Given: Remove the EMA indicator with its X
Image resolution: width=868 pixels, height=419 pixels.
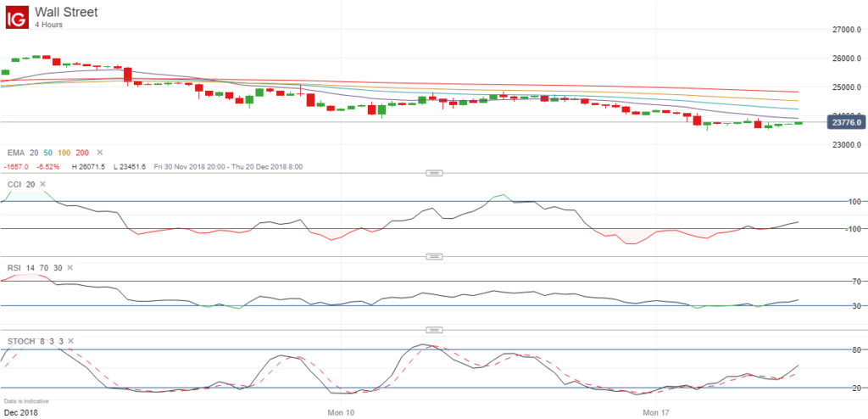Looking at the screenshot, I should click(x=100, y=152).
